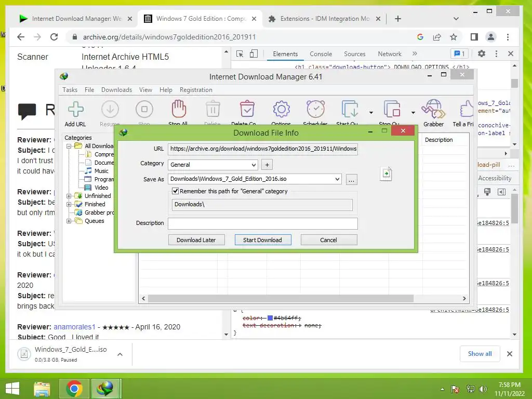
Task: Open Chrome side panel icon
Action: [x=474, y=37]
